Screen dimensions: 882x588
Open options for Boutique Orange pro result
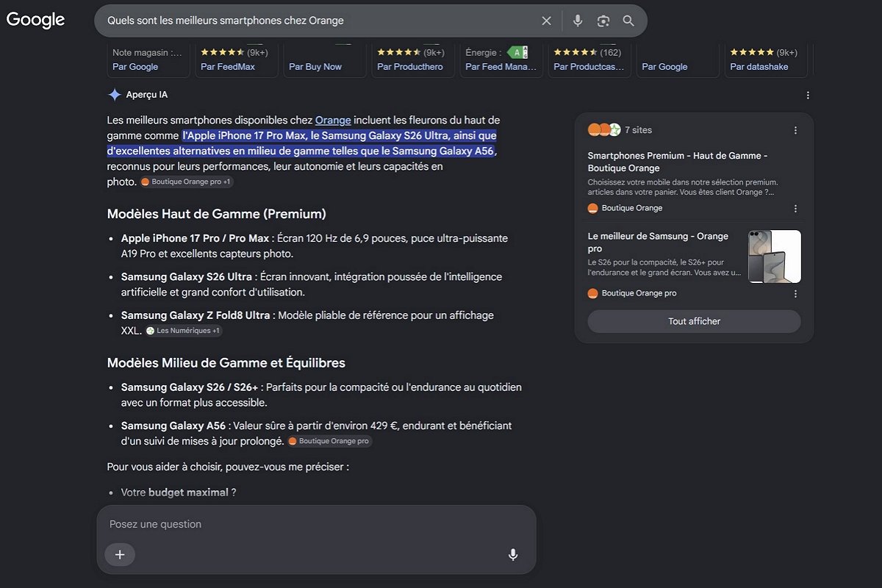pos(795,293)
